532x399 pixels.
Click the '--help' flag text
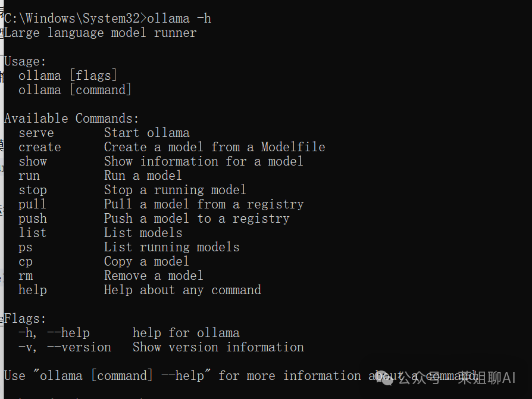tap(68, 333)
